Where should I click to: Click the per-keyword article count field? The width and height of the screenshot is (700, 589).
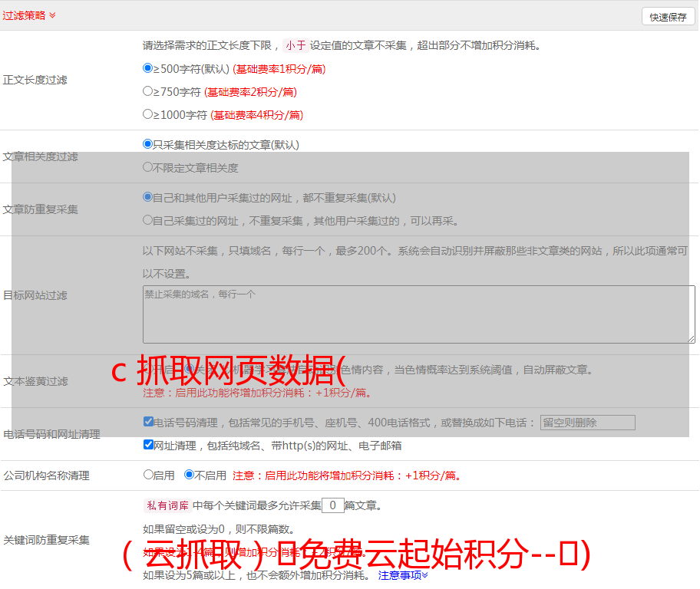(x=332, y=505)
